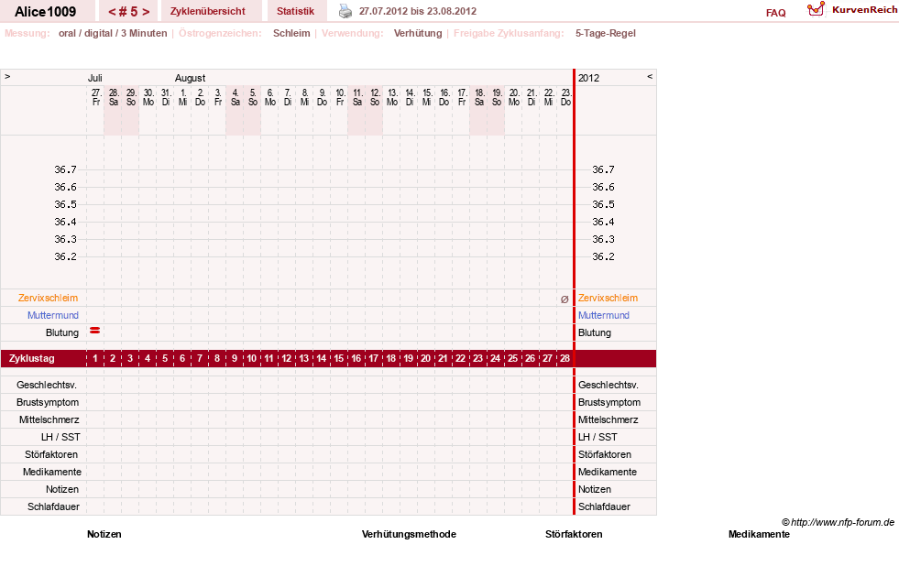Screen dimensions: 899x588
Task: Click the KurvenReich text link
Action: 864,10
